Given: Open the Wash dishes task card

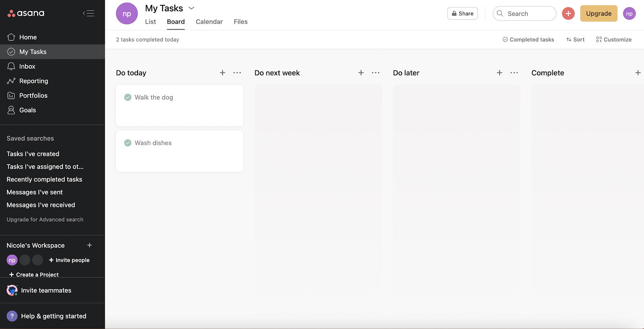Looking at the screenshot, I should 180,151.
